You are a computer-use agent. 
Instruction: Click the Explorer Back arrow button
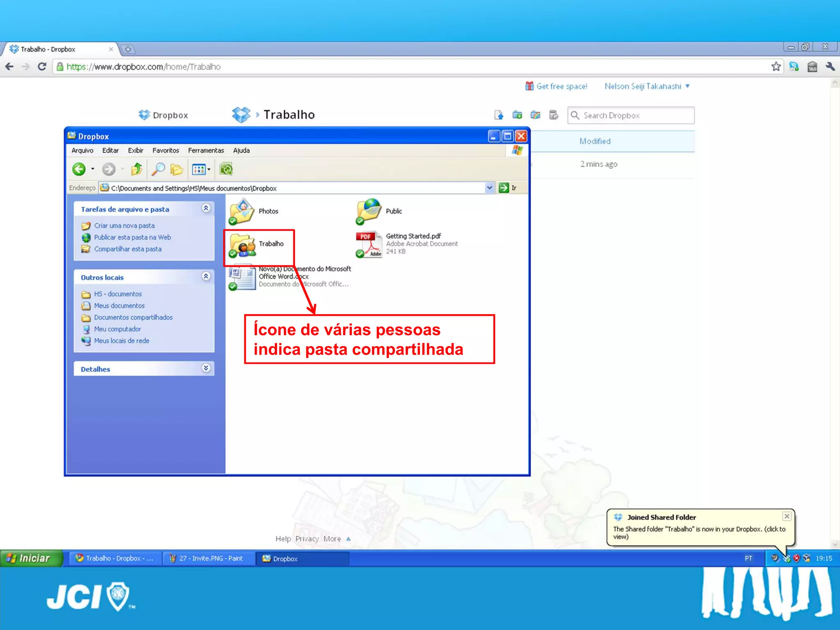79,169
